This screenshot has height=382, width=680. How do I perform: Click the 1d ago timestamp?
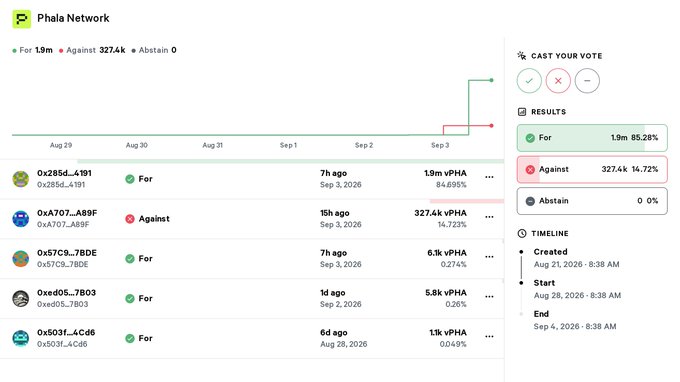tap(333, 293)
